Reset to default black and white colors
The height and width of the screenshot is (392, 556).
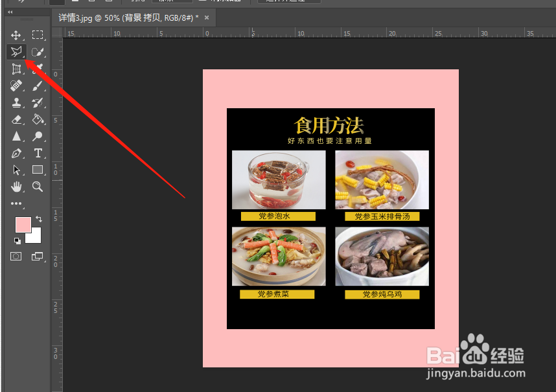17,241
